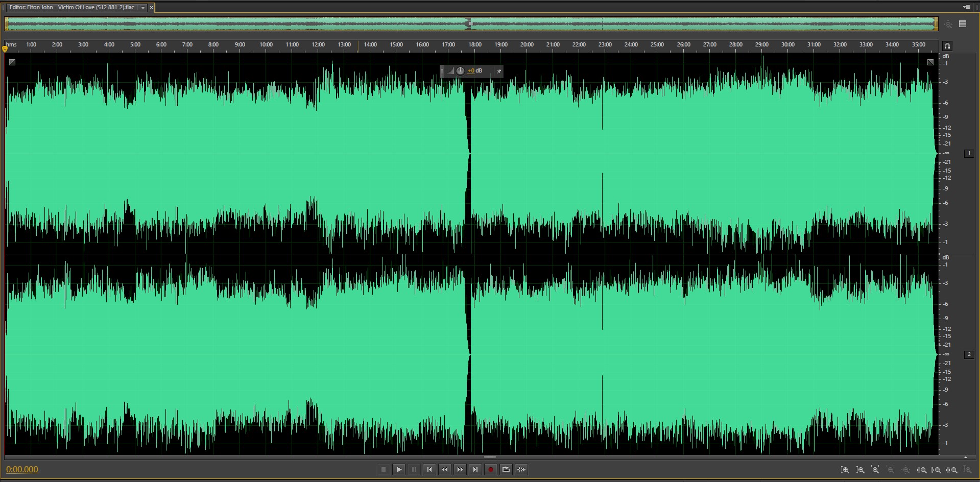
Task: Toggle loop playback in the transport
Action: coord(506,470)
